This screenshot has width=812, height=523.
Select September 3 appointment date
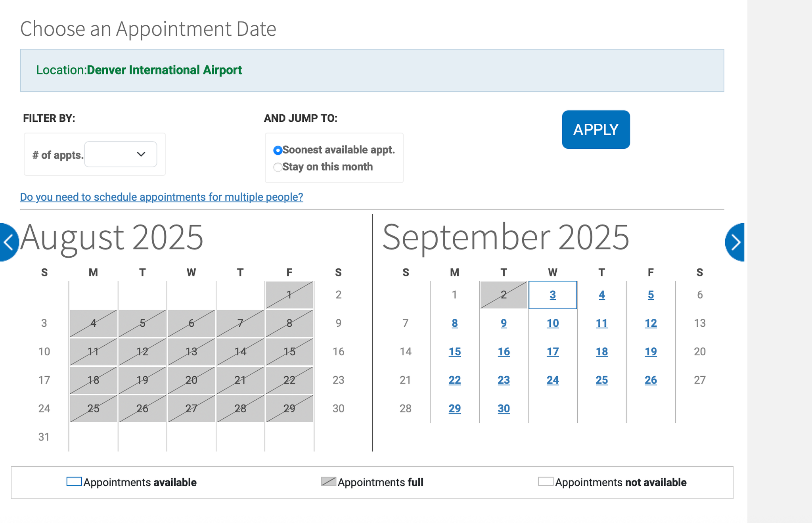(x=553, y=295)
